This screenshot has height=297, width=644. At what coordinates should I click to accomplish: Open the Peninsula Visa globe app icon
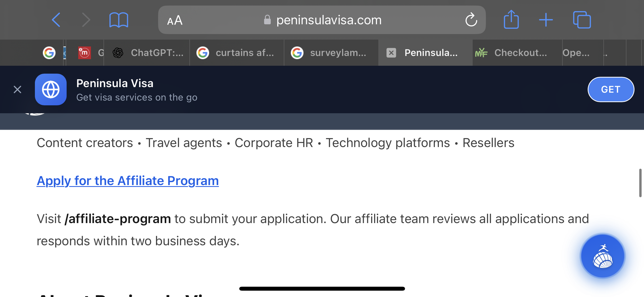point(51,89)
